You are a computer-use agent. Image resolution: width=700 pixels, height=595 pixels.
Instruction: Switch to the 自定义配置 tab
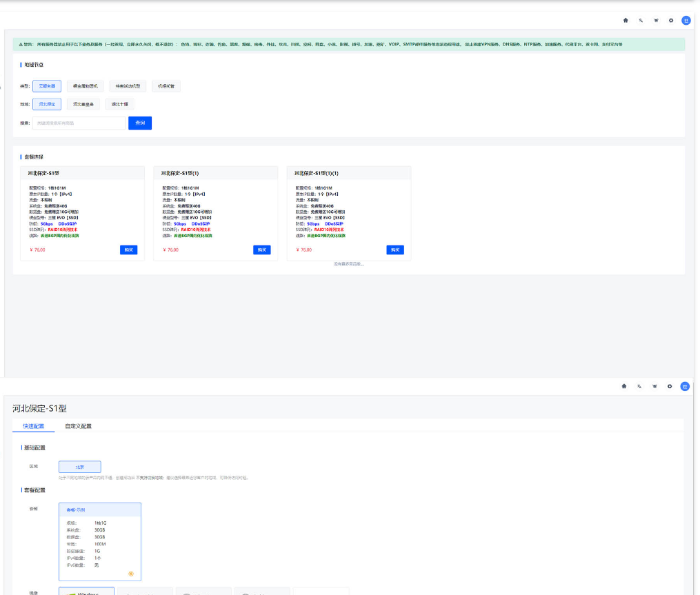point(78,426)
